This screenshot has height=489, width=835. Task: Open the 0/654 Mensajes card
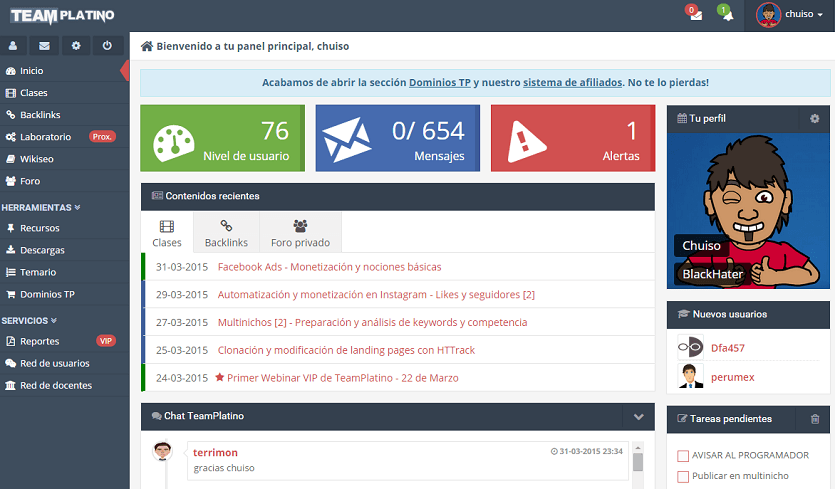(398, 138)
